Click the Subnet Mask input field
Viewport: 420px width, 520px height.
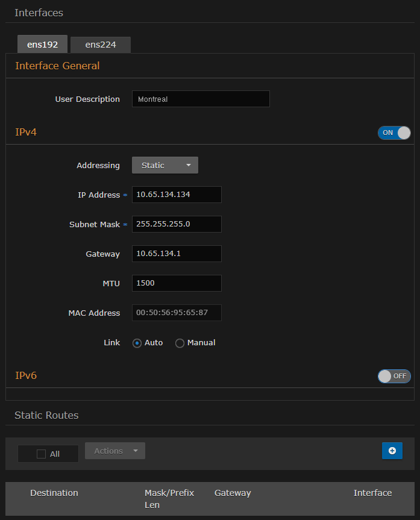(177, 224)
